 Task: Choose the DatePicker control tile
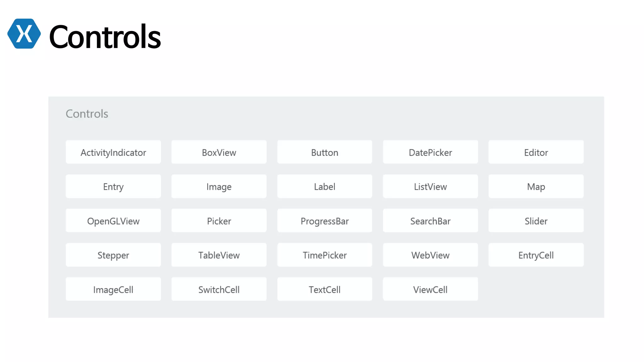[430, 152]
